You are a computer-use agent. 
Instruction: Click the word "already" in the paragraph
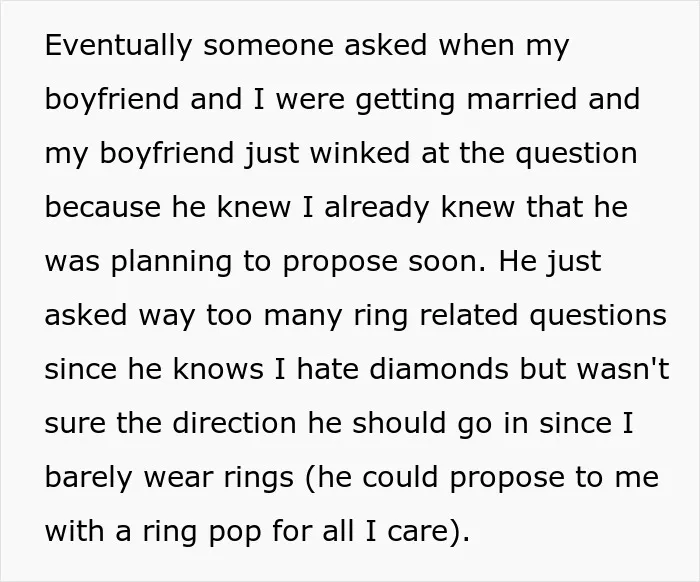[x=376, y=208]
